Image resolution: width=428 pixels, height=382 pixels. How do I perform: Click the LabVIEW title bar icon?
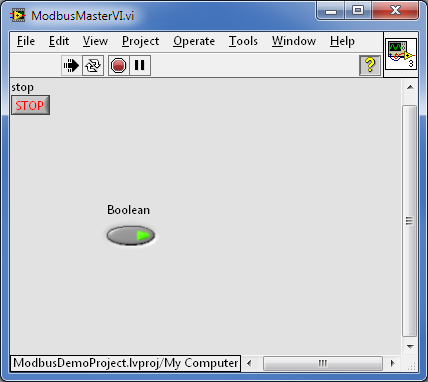[18, 16]
